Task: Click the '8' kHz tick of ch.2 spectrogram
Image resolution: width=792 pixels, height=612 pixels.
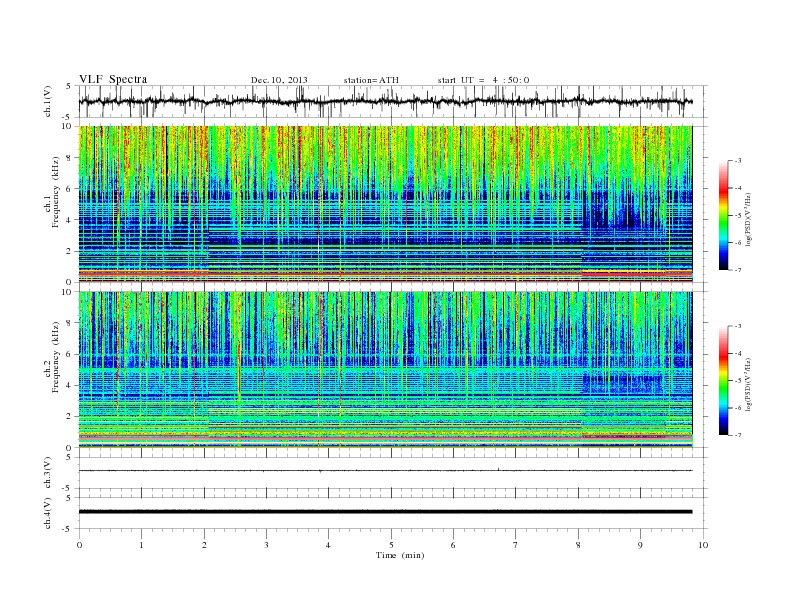Action: tap(70, 323)
